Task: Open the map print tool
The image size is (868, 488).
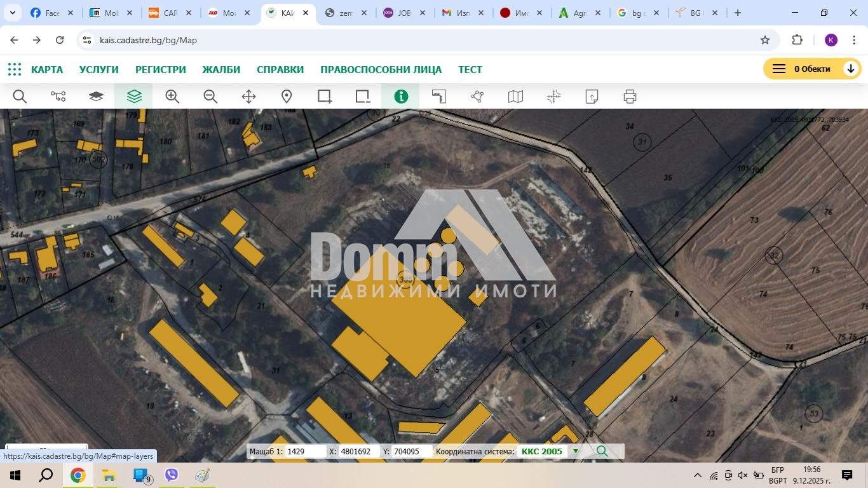Action: [x=630, y=96]
